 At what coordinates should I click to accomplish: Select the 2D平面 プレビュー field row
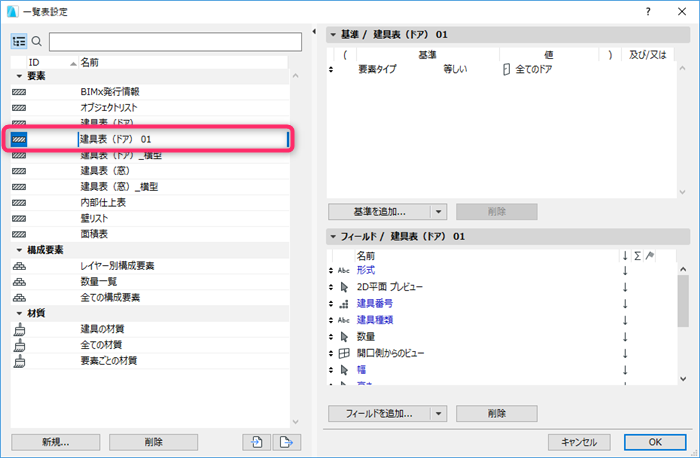[502, 287]
